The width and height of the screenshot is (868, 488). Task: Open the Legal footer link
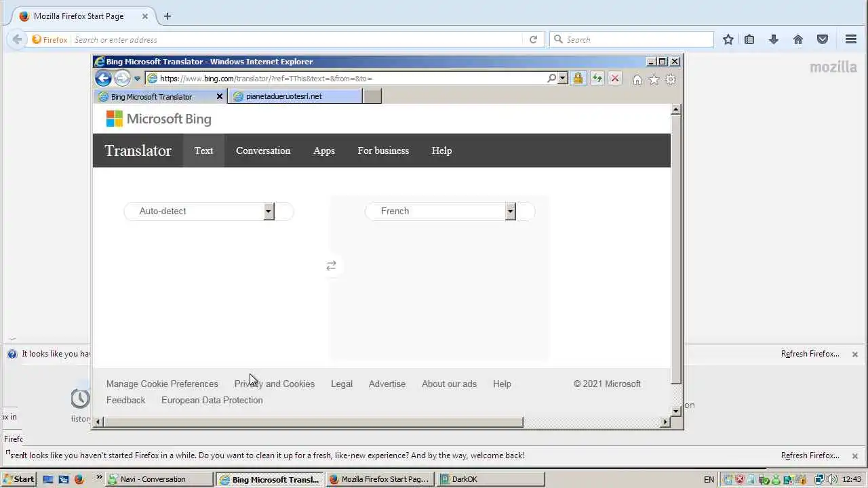(x=342, y=384)
